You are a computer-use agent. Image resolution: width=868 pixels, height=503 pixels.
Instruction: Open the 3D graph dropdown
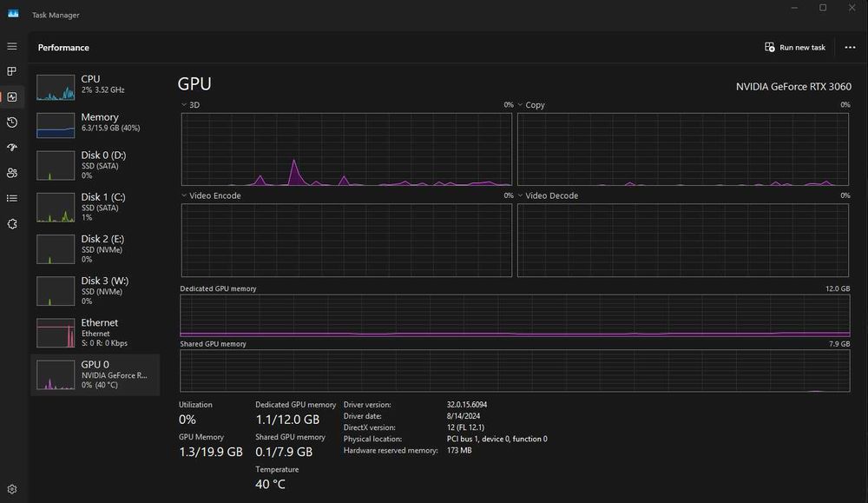coord(184,105)
